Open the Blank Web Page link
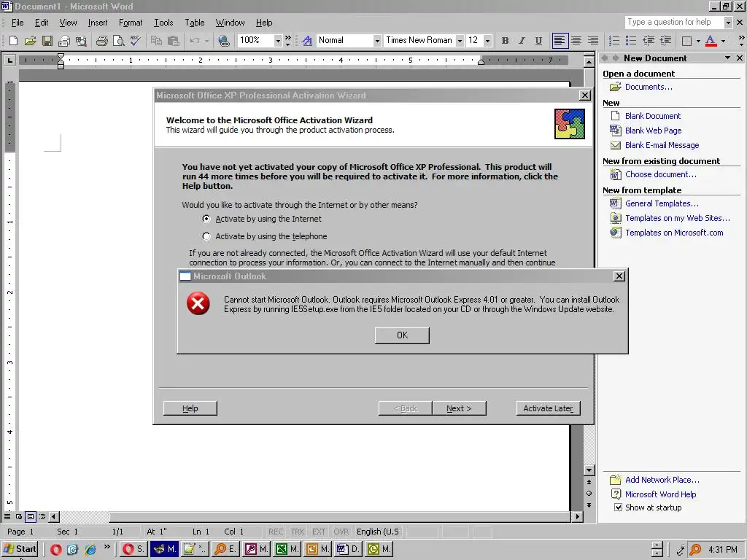Screen dimensions: 747x560 653,131
